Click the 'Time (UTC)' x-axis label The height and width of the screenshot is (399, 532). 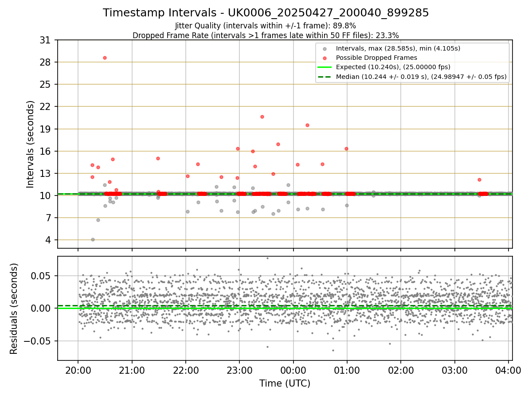[285, 383]
